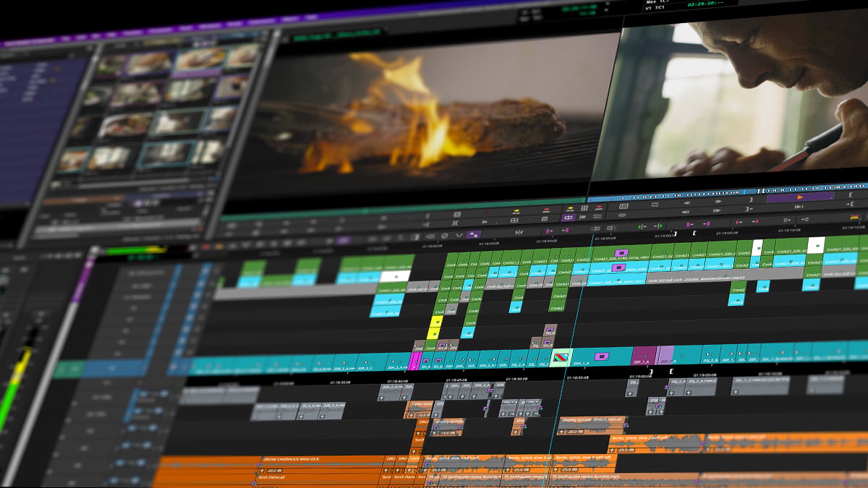This screenshot has height=488, width=868.
Task: Click the blue position bar under record monitor
Action: (727, 192)
